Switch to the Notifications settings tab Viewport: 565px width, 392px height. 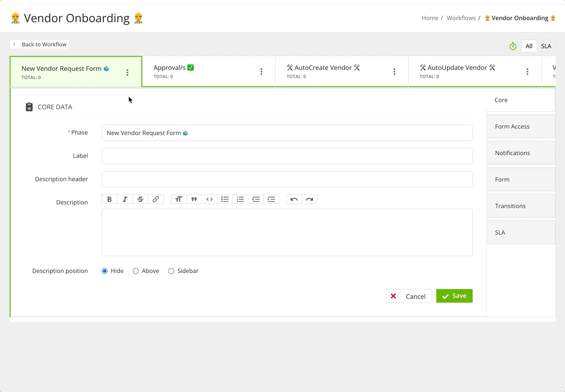click(x=512, y=153)
